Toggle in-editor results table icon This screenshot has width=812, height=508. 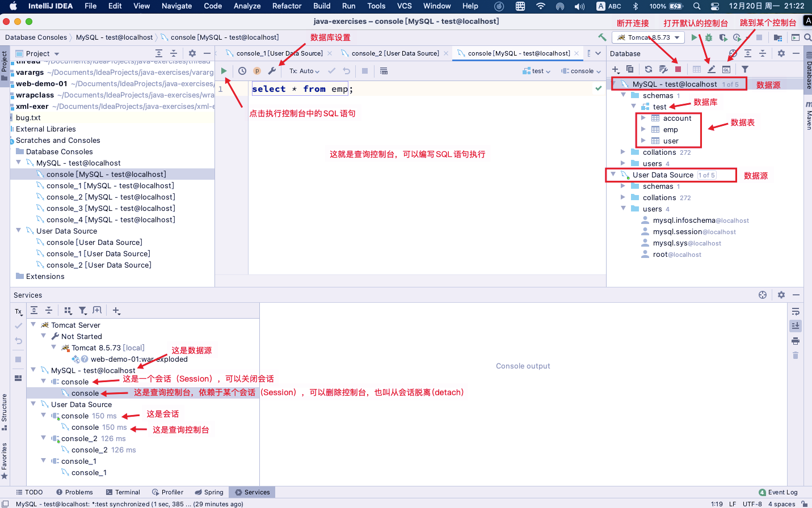click(x=384, y=71)
